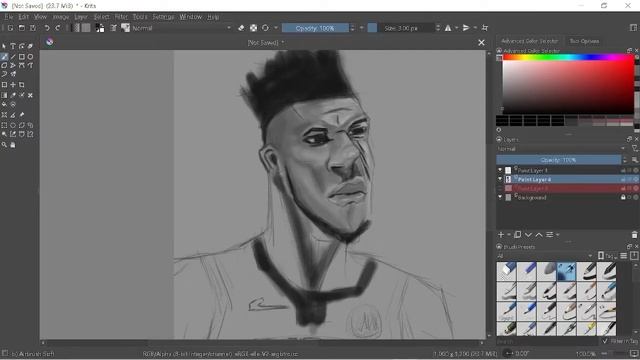Reload the original brush preset

tap(265, 28)
